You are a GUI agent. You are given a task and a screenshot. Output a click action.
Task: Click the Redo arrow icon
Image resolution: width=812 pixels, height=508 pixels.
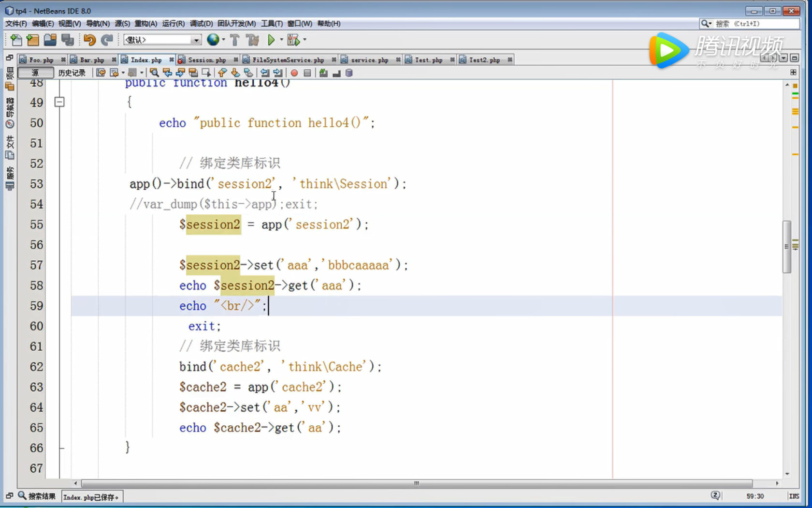point(107,40)
